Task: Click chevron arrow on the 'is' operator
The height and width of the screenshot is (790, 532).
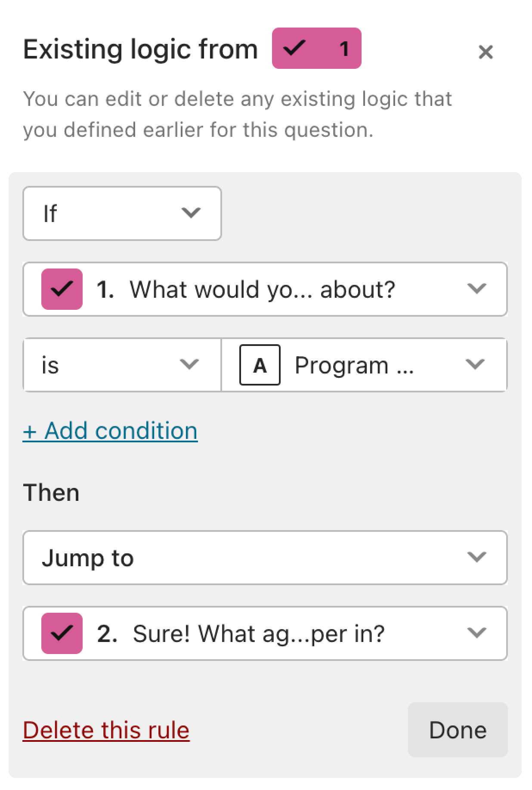Action: point(189,364)
